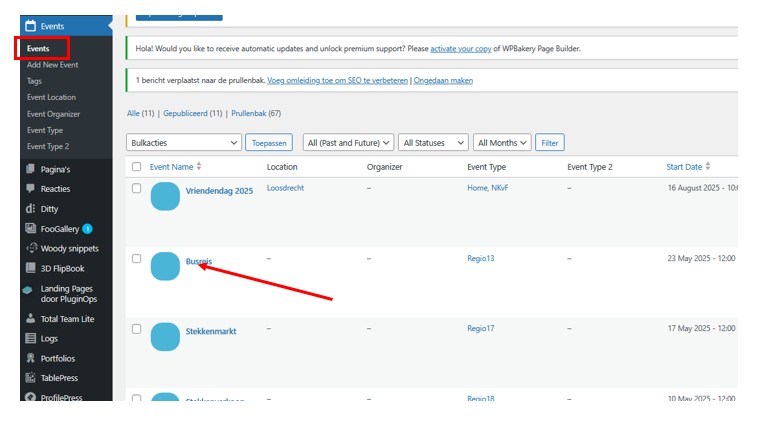760x423 pixels.
Task: Open the Events submenu item
Action: pyautogui.click(x=38, y=48)
